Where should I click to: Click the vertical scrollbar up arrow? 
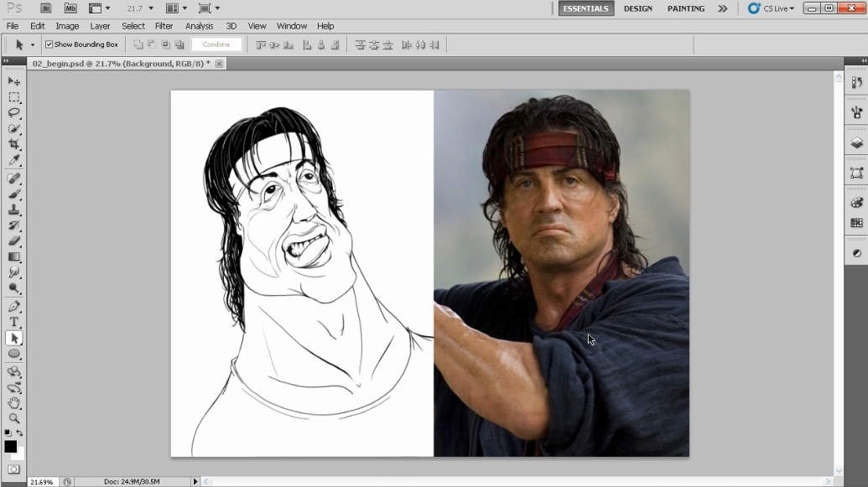[x=839, y=77]
